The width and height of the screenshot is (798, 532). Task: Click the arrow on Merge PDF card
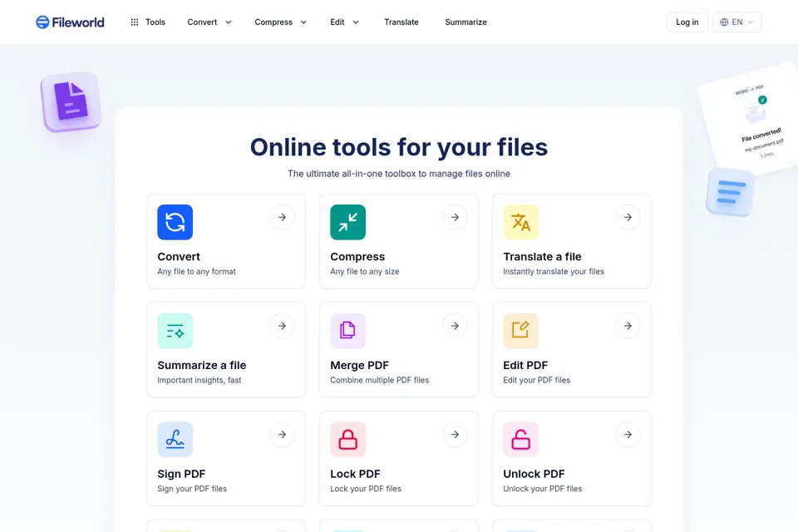pyautogui.click(x=455, y=326)
